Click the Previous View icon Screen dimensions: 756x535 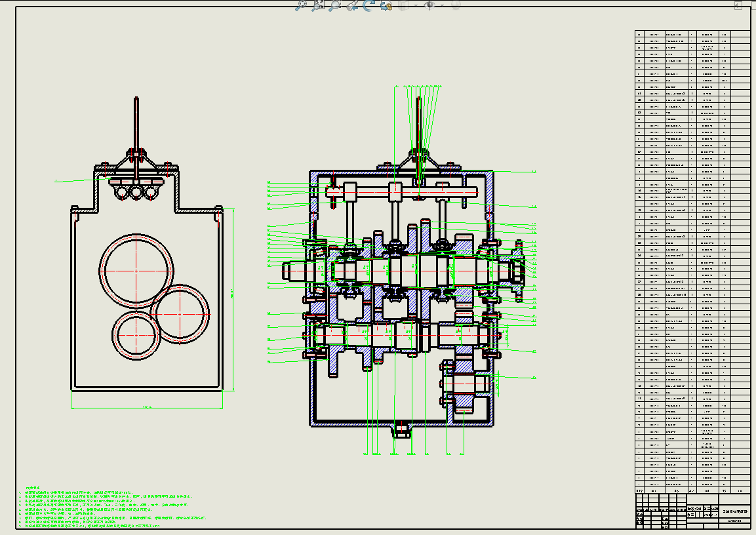click(352, 5)
